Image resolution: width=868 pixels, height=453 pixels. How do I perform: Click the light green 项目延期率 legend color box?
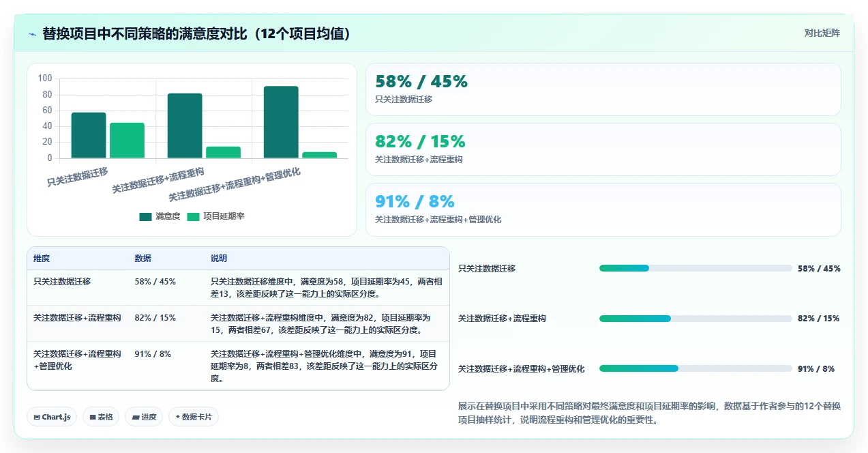tap(193, 217)
